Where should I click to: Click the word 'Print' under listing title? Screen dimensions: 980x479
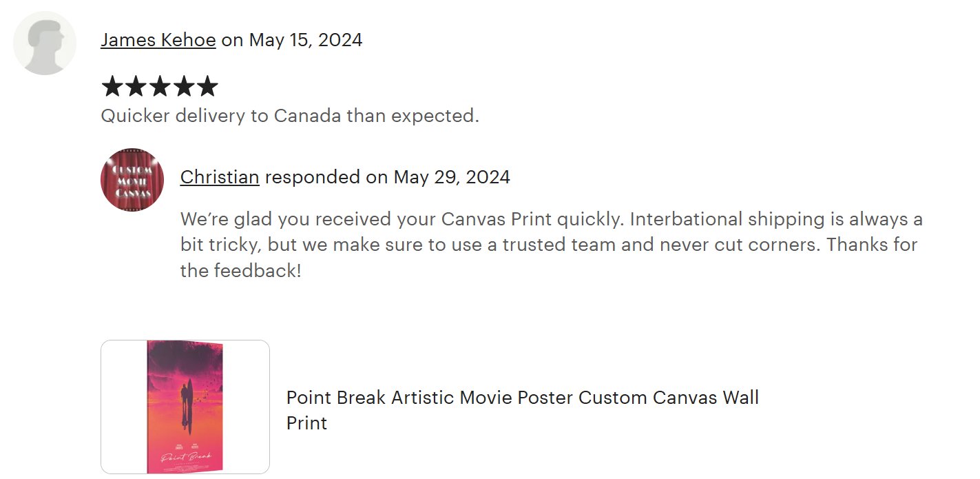tap(306, 422)
